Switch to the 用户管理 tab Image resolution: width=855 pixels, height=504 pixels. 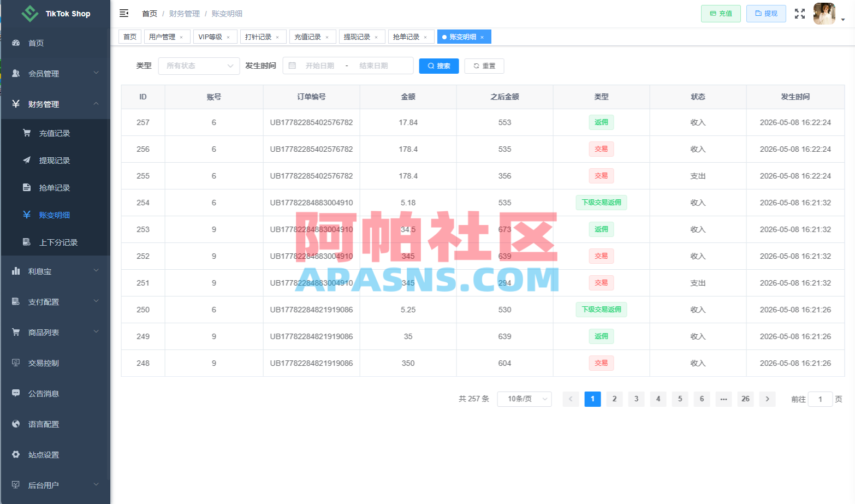[166, 37]
